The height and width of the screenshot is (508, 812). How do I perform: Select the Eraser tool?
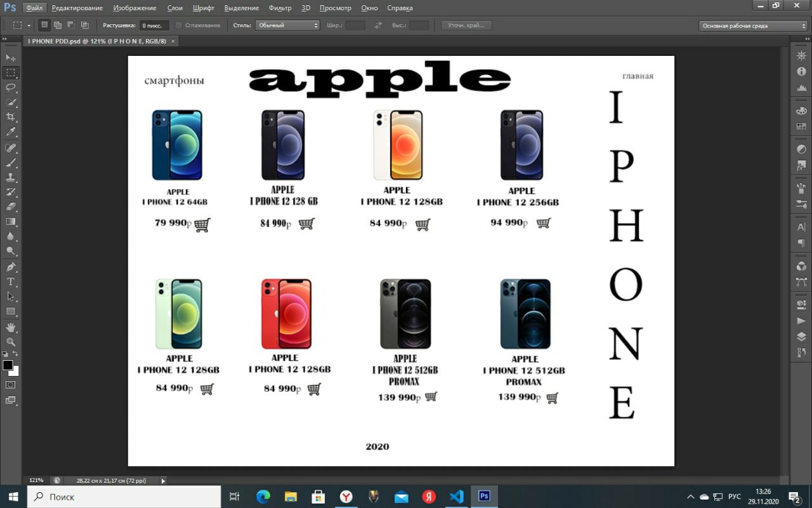point(11,207)
